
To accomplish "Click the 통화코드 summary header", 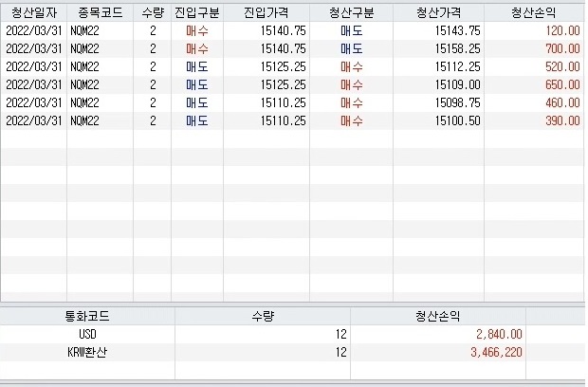I will click(x=87, y=316).
